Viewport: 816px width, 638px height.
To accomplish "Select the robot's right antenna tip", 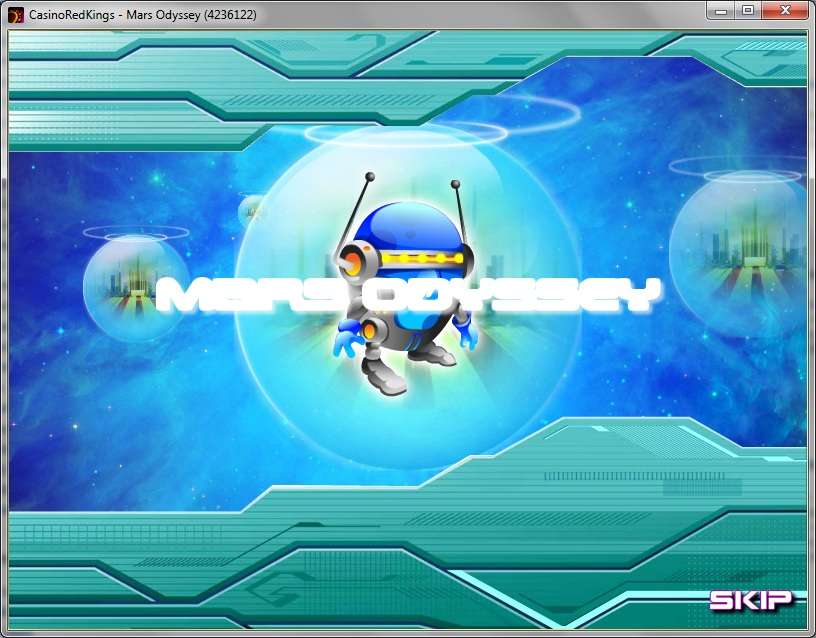I will click(x=455, y=185).
